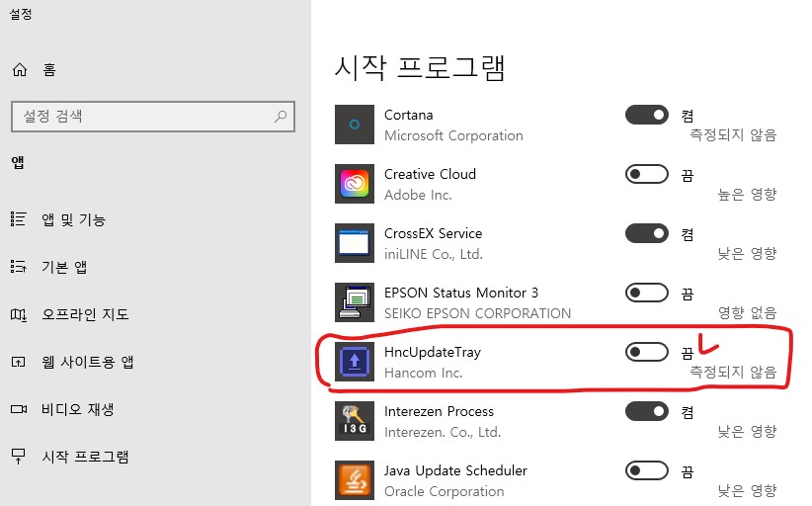
Task: Click the HncUpdateTray upload-arrow icon
Action: click(x=355, y=362)
